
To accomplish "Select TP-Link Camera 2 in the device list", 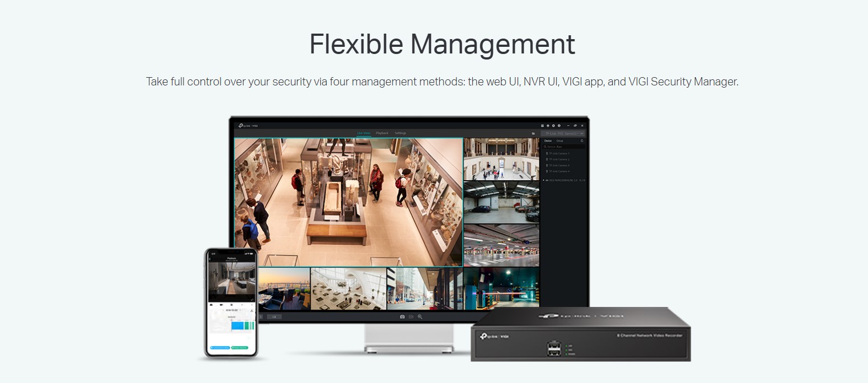I will click(x=558, y=159).
